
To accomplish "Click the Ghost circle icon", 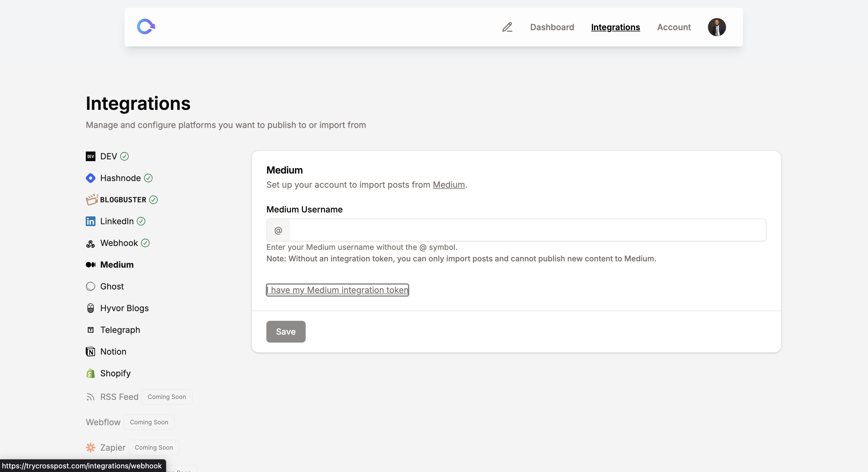I will click(x=90, y=286).
